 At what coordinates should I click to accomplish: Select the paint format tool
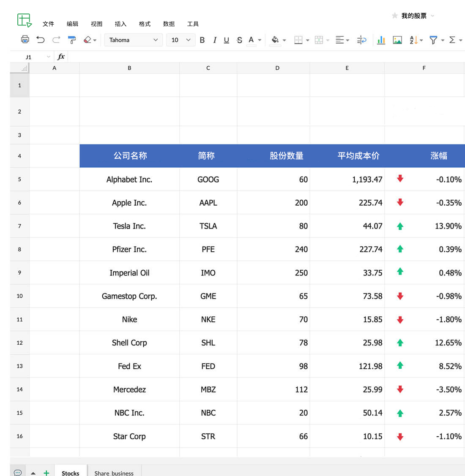click(x=72, y=40)
